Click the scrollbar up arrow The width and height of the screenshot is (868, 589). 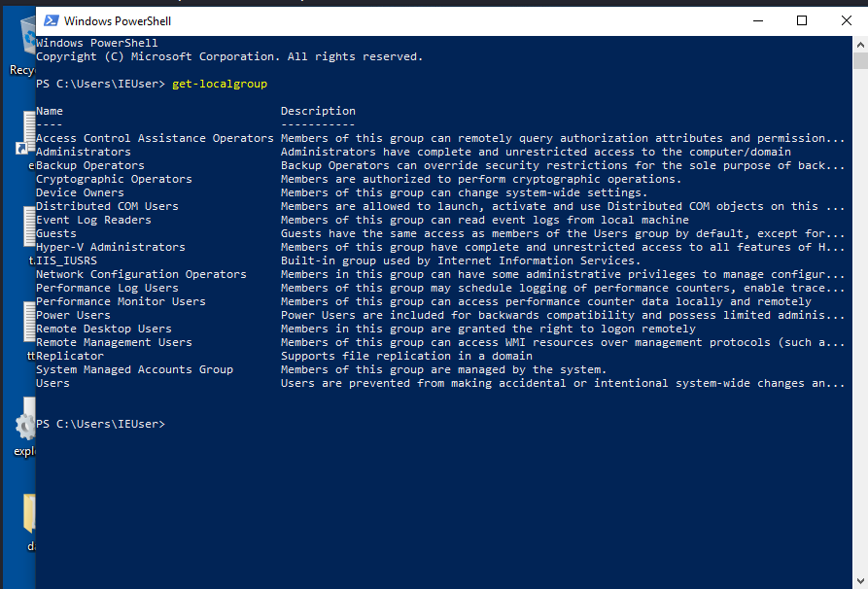860,45
